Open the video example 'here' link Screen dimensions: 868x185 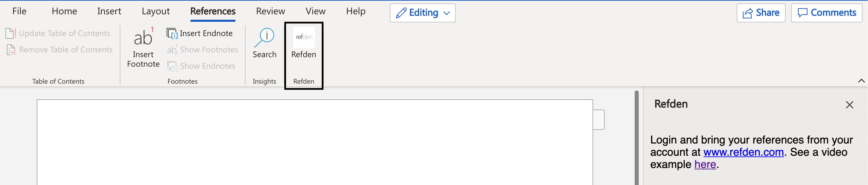pyautogui.click(x=705, y=164)
